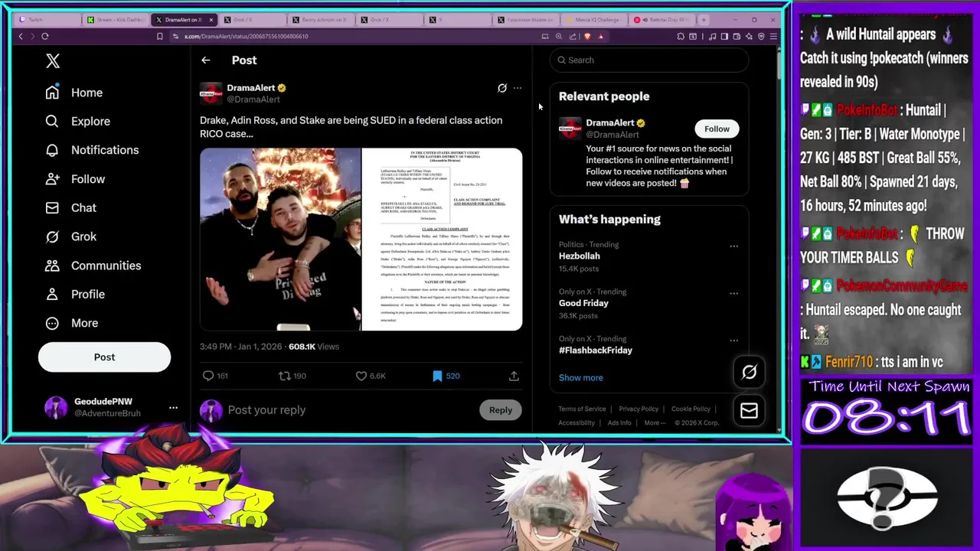Screen dimensions: 980x551
Task: Open a new browser tab
Action: click(x=704, y=20)
